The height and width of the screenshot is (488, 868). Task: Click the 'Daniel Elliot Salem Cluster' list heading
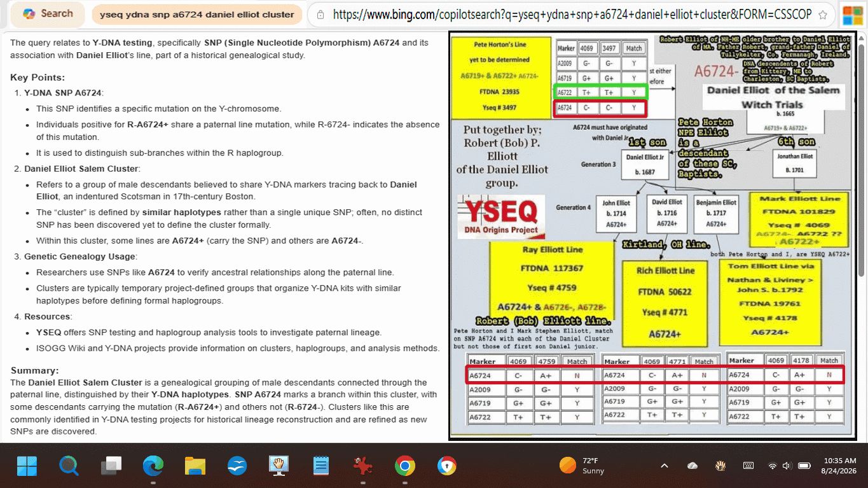[81, 169]
